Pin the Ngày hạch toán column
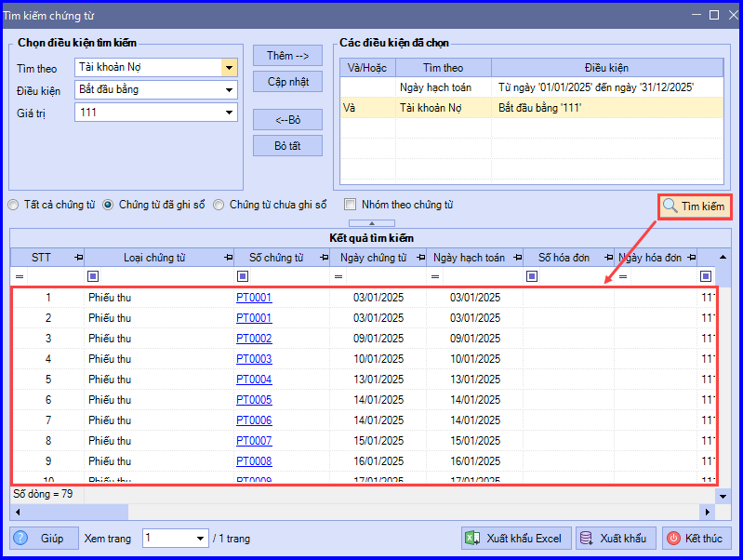The image size is (743, 560). (x=517, y=258)
